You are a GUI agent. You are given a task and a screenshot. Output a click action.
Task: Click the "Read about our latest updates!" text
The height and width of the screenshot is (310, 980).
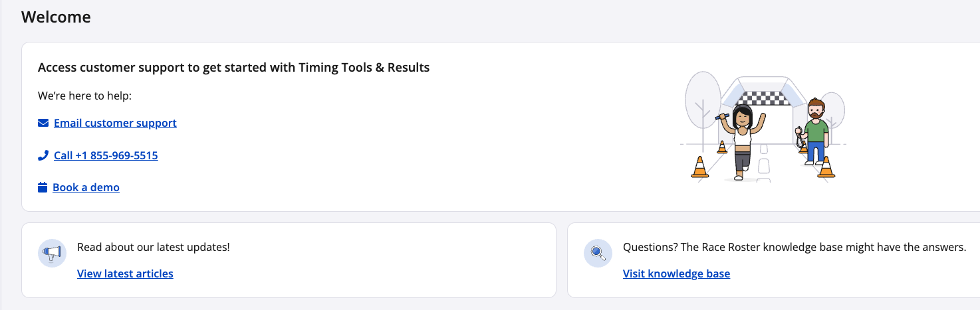154,247
